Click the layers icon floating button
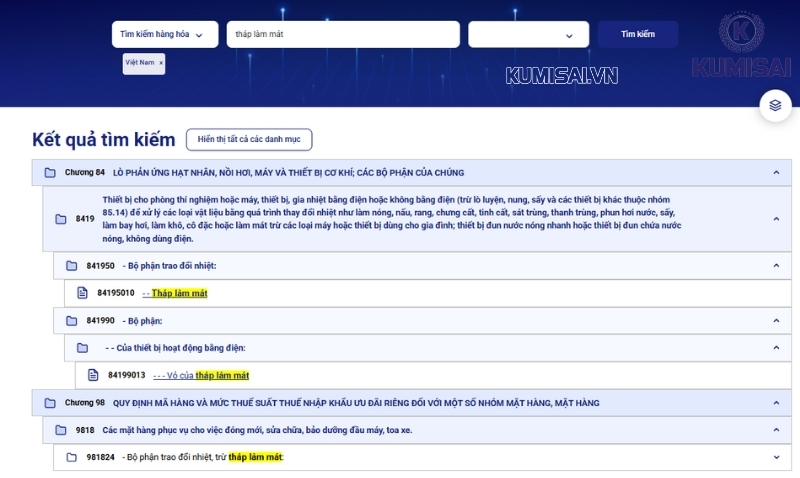 tap(774, 105)
